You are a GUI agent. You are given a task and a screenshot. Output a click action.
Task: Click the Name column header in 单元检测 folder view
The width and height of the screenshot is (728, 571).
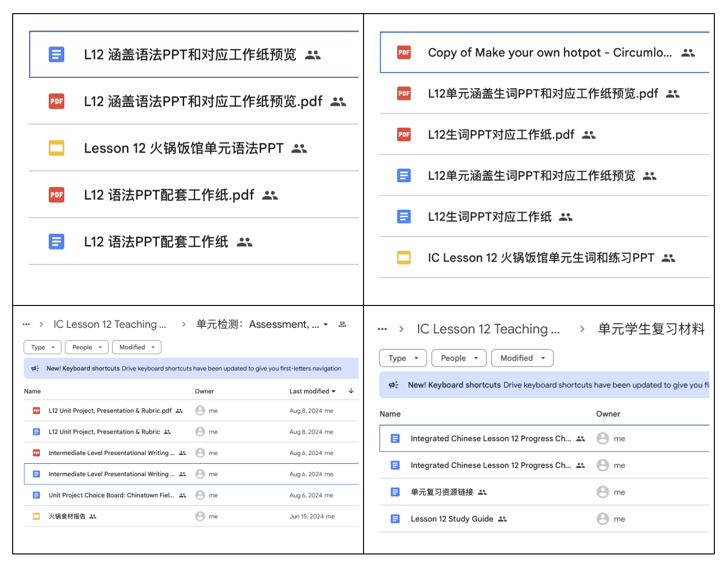tap(33, 391)
